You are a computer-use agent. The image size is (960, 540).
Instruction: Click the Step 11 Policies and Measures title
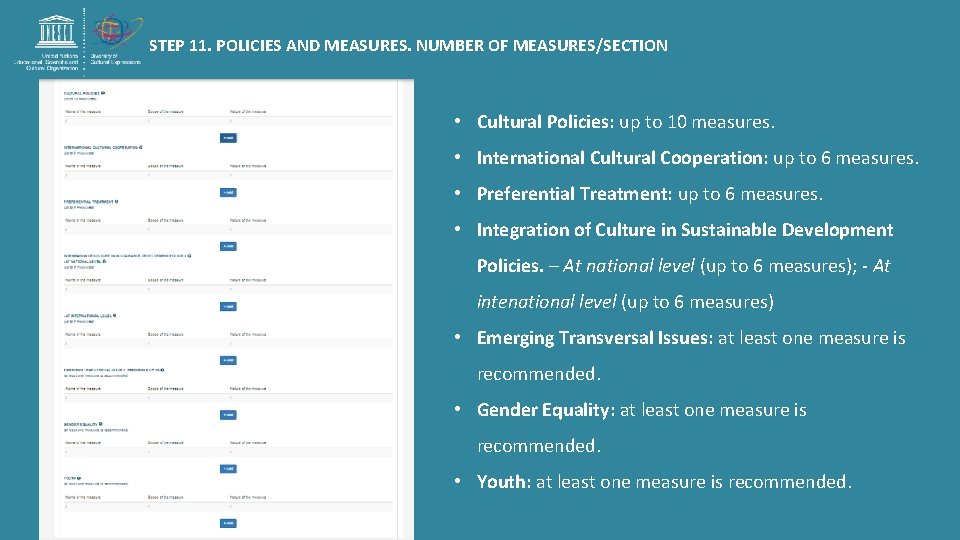click(408, 45)
